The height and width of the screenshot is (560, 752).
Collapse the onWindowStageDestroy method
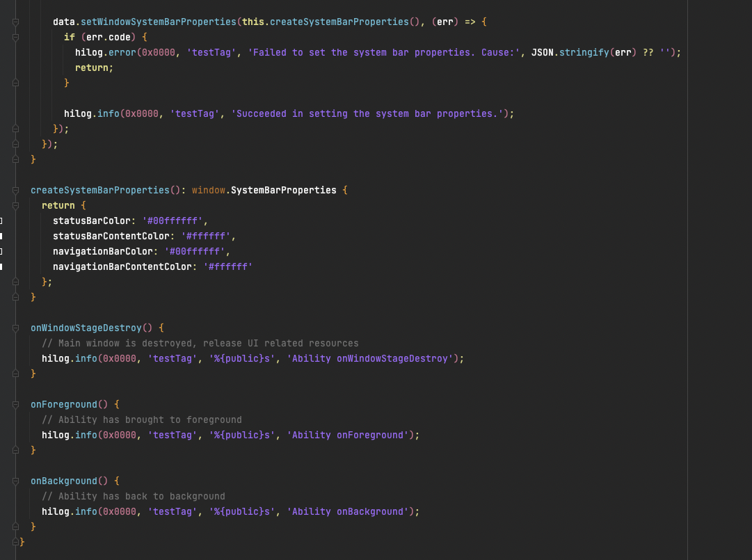pos(15,328)
